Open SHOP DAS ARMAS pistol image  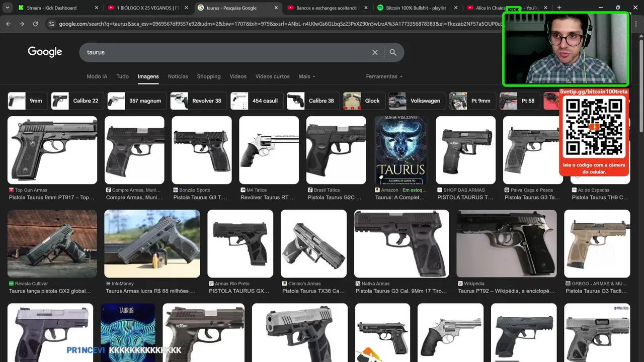pos(465,150)
